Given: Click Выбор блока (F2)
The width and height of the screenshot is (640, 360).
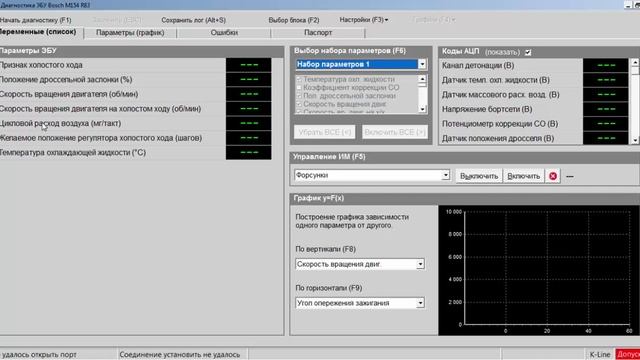Looking at the screenshot, I should (x=294, y=20).
